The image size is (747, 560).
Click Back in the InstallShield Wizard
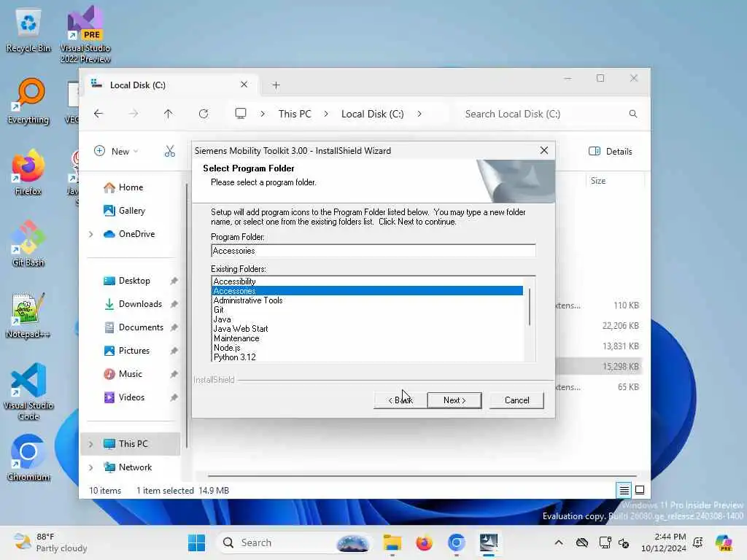pos(400,400)
